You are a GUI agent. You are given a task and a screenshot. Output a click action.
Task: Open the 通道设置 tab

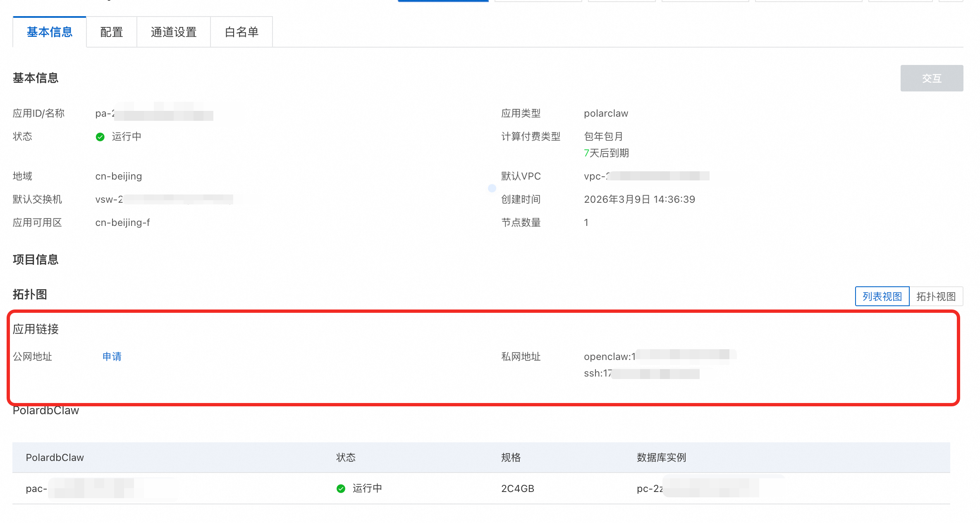[174, 32]
